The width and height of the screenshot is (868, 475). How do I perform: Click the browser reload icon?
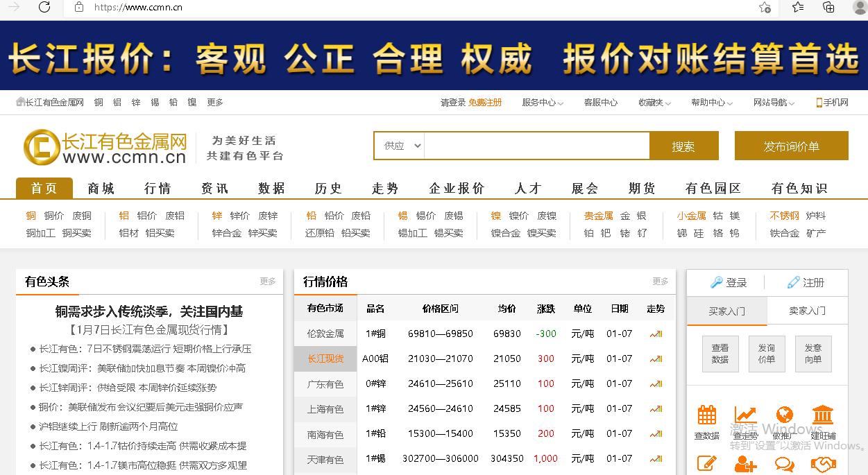[44, 7]
